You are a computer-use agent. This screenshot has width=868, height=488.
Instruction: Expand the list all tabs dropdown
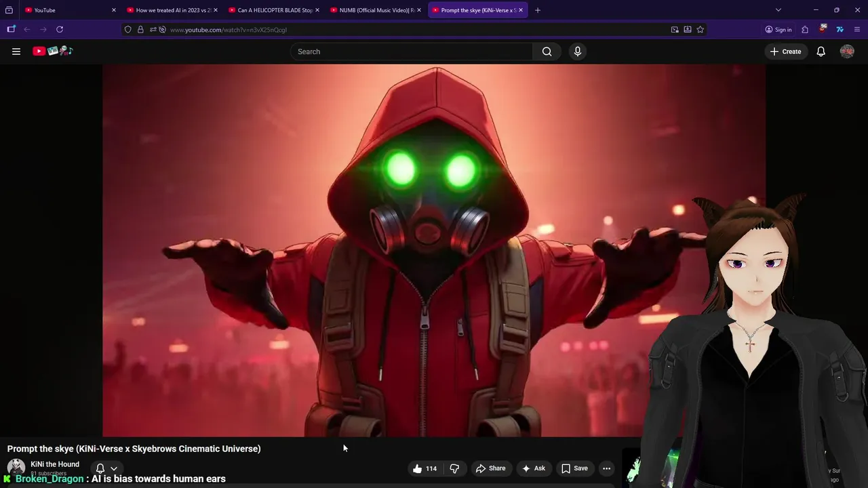point(778,10)
